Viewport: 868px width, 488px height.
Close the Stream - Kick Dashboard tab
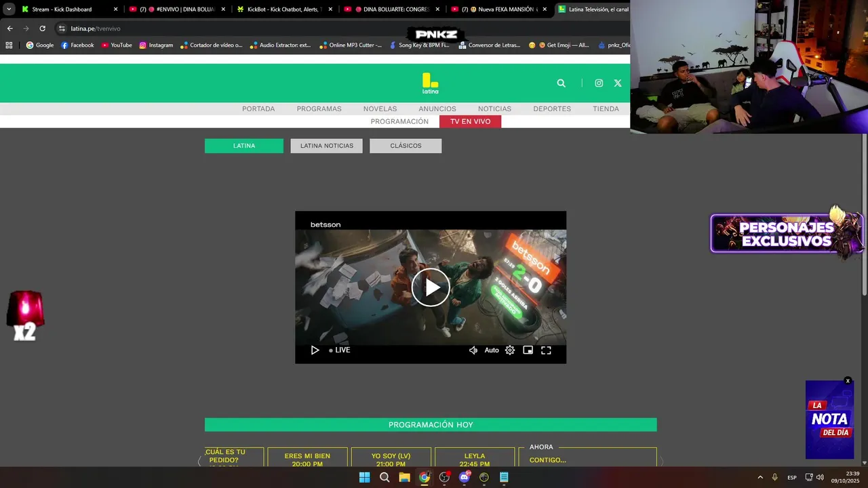[x=115, y=9]
